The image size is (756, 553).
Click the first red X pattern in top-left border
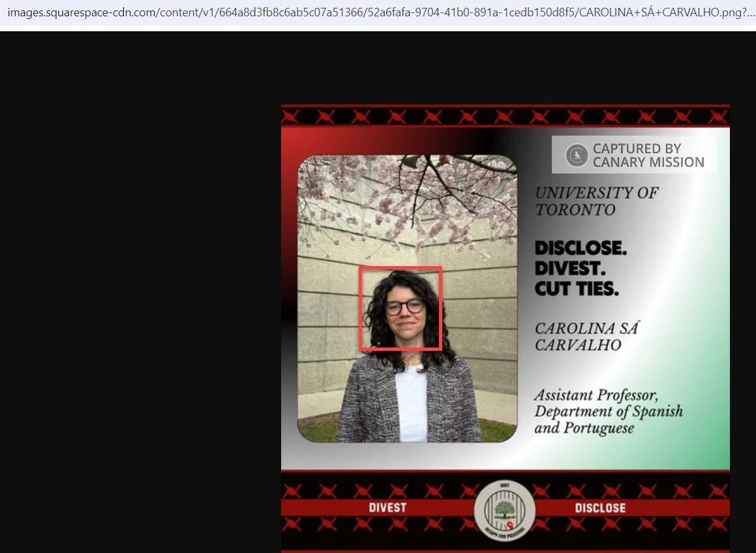pyautogui.click(x=290, y=116)
